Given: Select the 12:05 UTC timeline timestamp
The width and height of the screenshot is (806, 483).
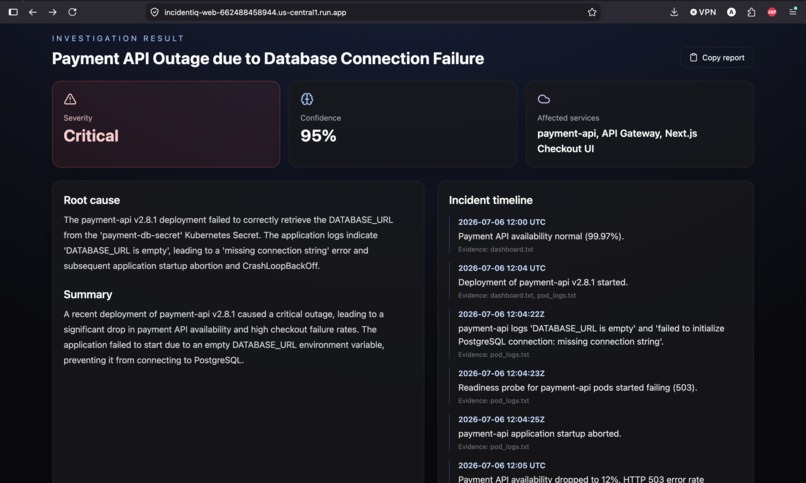Looking at the screenshot, I should coord(502,466).
